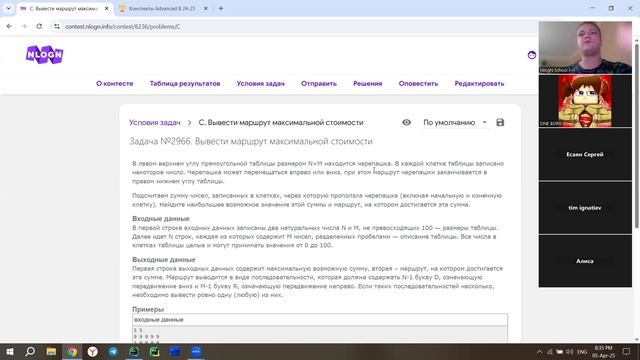Click the page vertical scrollbar
The width and height of the screenshot is (640, 360).
[636, 135]
